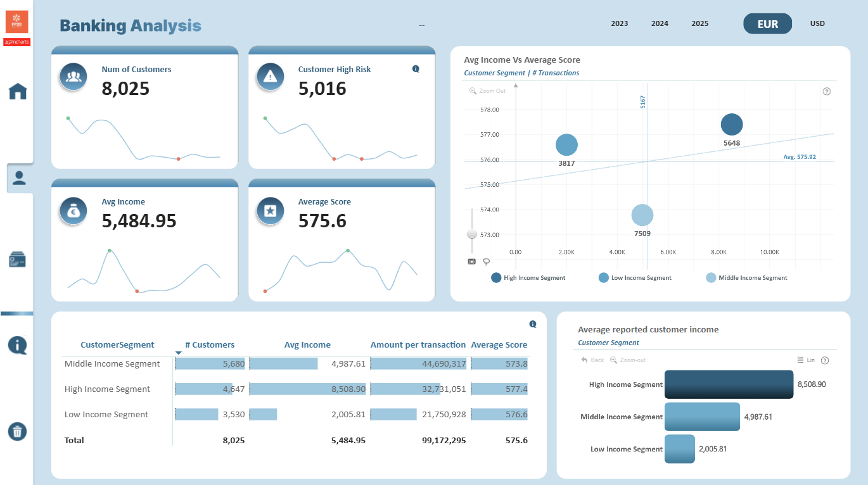
Task: Click info icon on Customer High Risk card
Action: [x=416, y=69]
